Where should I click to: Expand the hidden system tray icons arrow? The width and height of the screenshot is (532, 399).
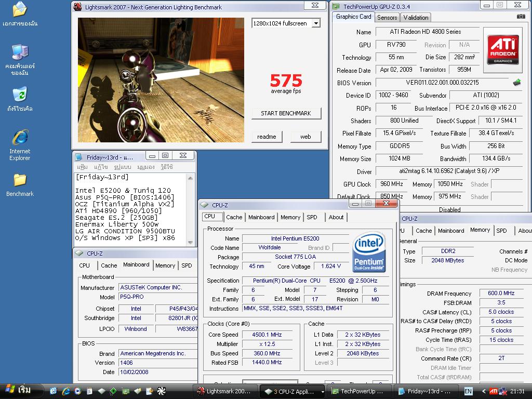point(484,391)
